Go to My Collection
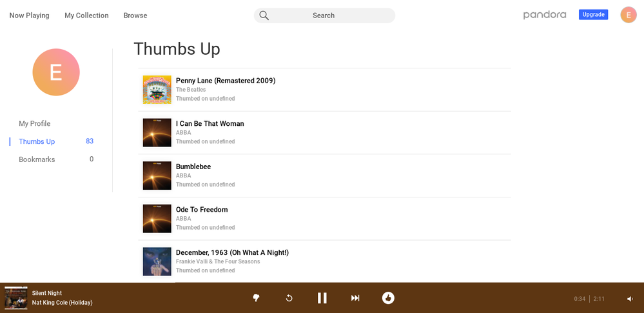Image resolution: width=644 pixels, height=313 pixels. [x=86, y=15]
